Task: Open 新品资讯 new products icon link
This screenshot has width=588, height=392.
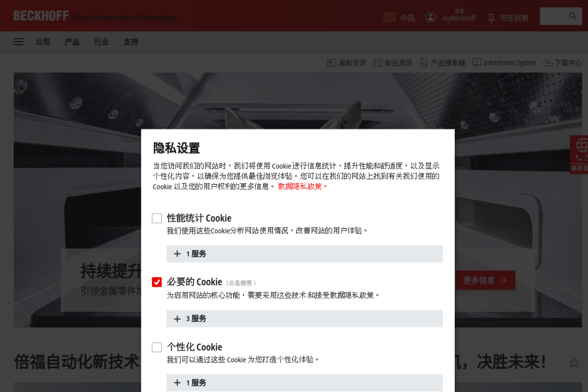Action: 378,62
